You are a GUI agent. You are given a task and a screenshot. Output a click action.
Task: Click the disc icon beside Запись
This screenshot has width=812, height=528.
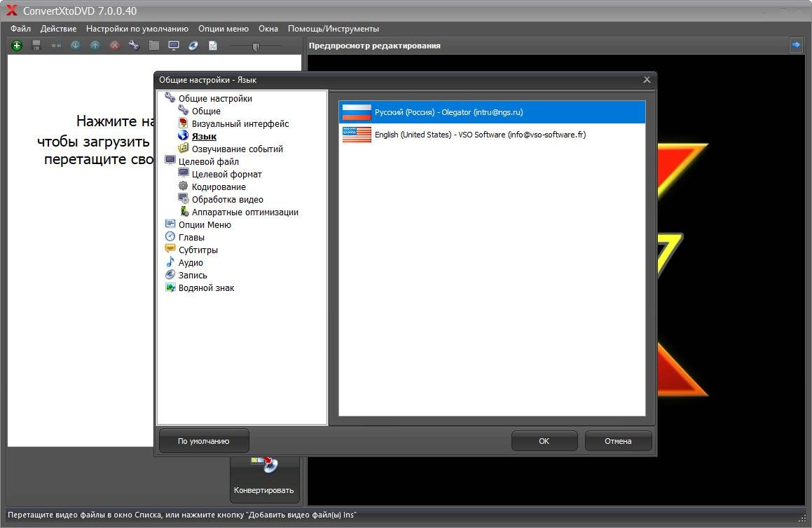170,274
